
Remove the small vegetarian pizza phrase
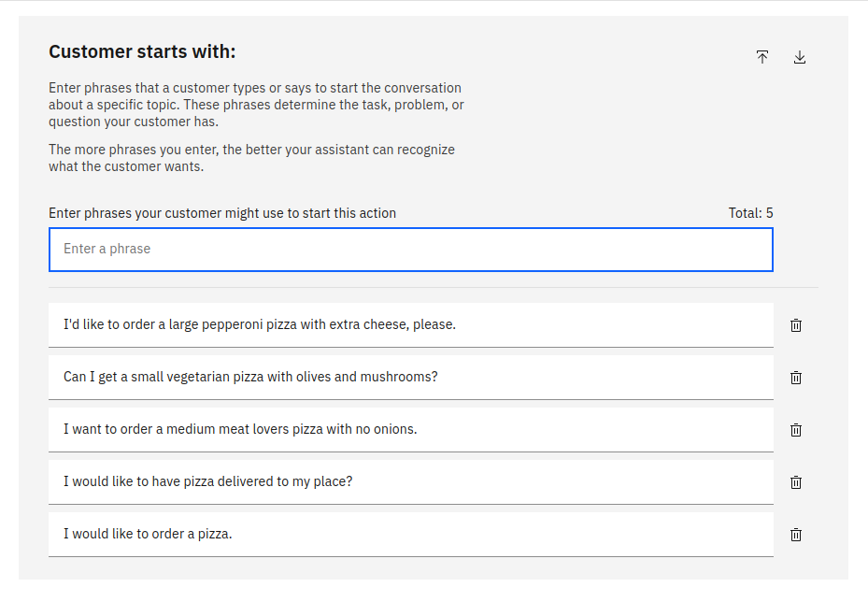796,378
